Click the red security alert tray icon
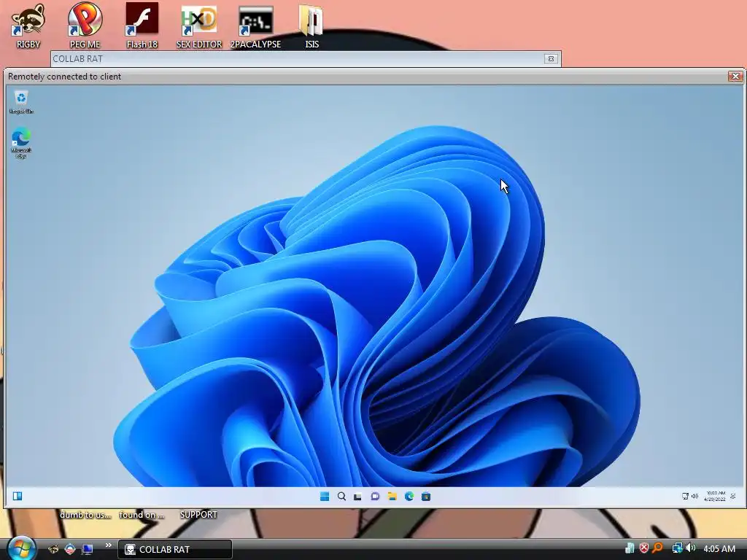Screen dimensions: 747x560 click(644, 548)
